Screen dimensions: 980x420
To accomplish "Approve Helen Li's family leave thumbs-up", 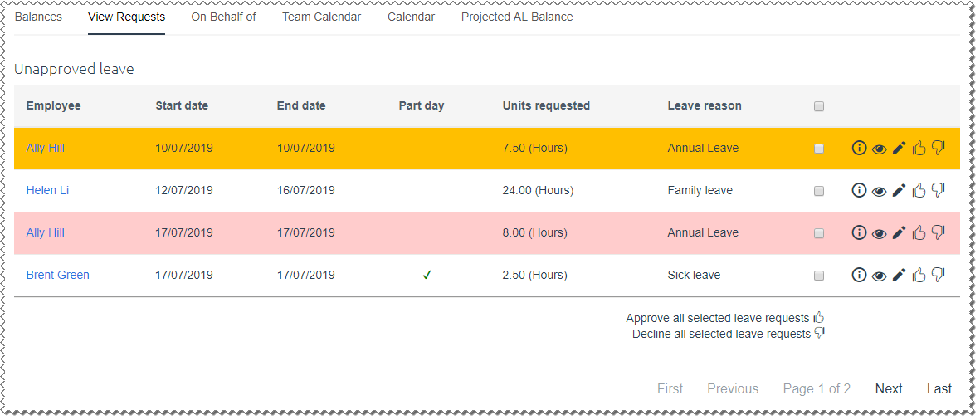I will pos(919,190).
